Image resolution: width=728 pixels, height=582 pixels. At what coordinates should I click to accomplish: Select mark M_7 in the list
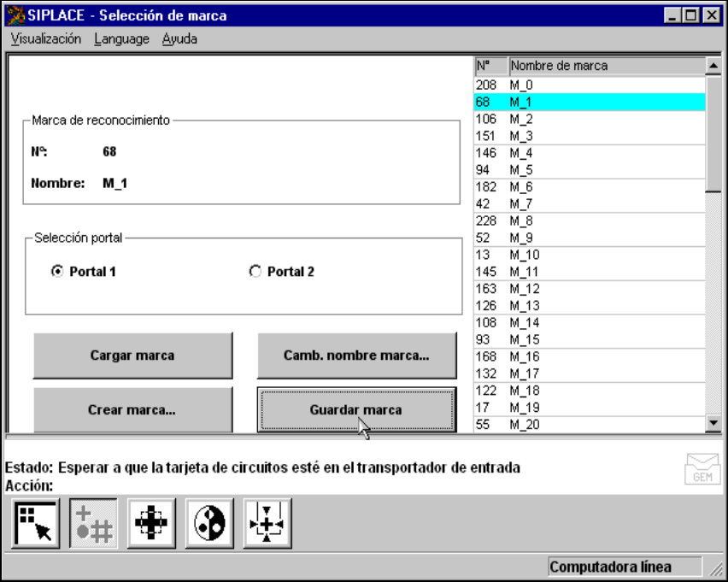click(590, 204)
